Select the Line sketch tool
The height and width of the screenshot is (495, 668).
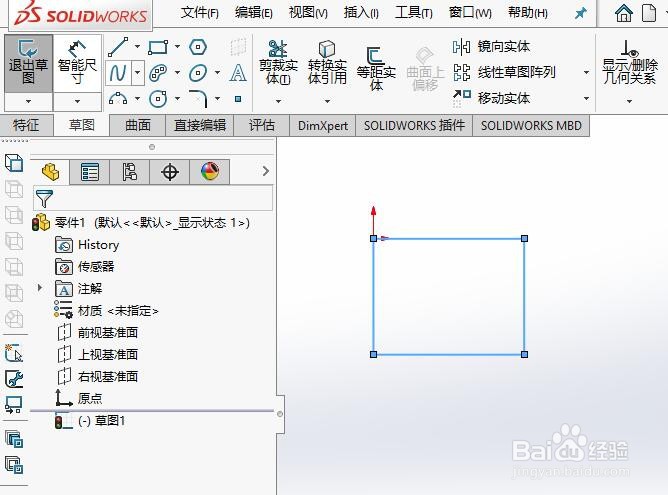[x=118, y=47]
